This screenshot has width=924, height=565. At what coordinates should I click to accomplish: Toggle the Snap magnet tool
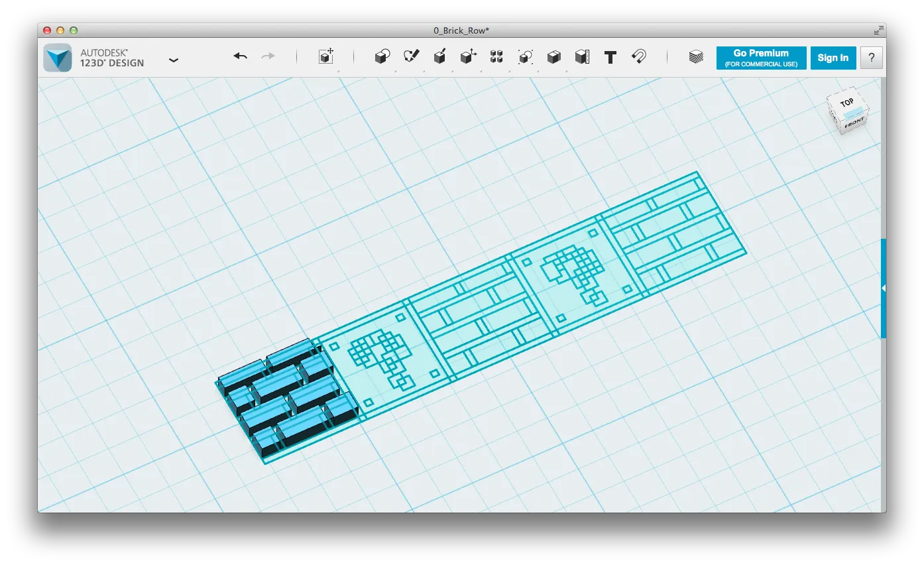(639, 57)
